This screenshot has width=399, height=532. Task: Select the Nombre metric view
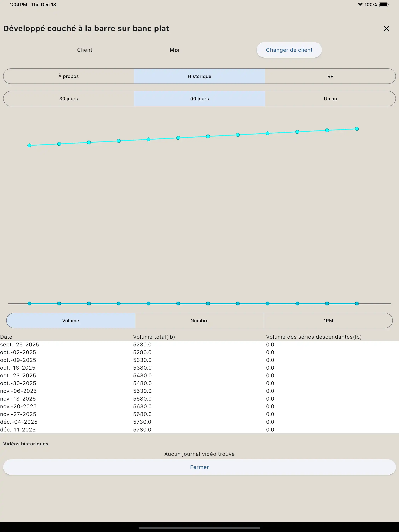[199, 321]
